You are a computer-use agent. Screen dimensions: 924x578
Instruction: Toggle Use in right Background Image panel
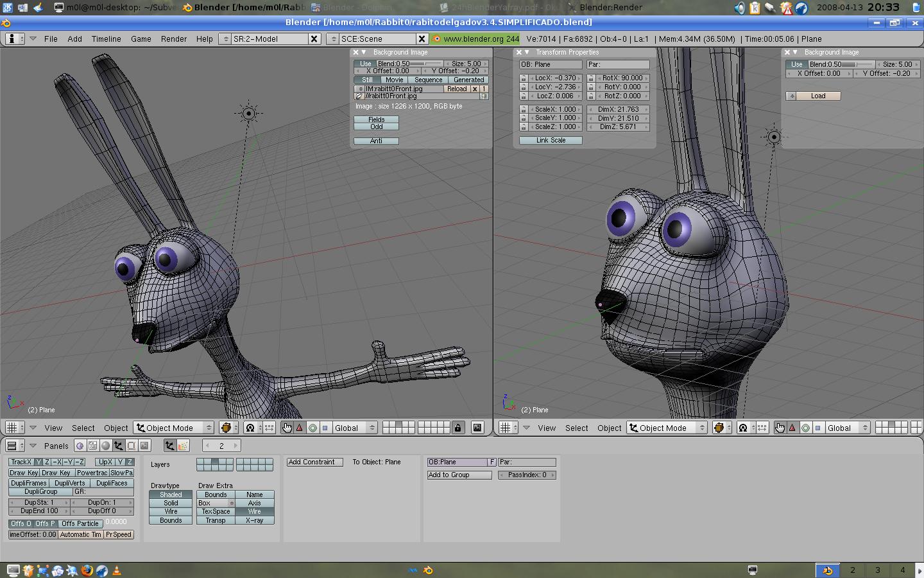click(796, 64)
